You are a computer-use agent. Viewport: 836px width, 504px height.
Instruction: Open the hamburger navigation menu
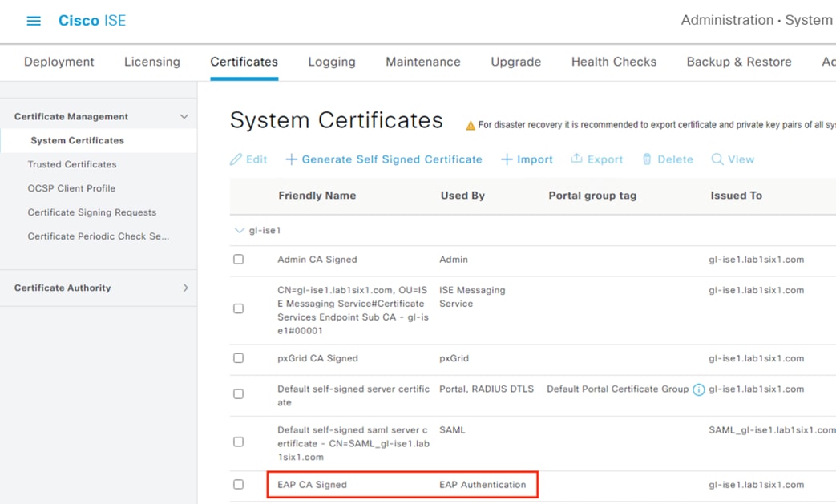[x=34, y=21]
